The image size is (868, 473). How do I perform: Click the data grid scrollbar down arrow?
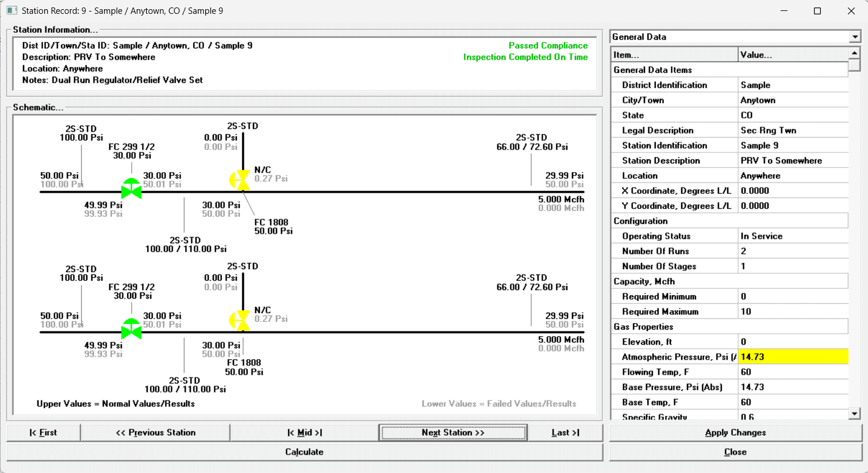(x=855, y=414)
